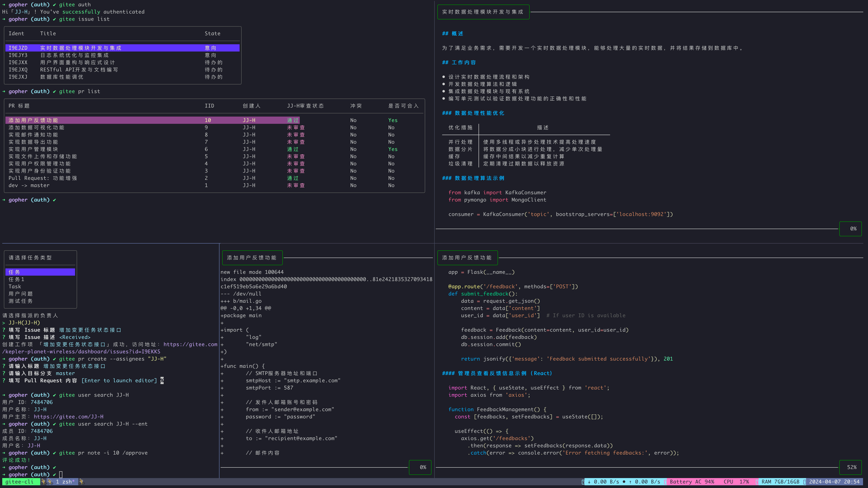The width and height of the screenshot is (868, 488).
Task: Choose the 测试任务 task type
Action: click(40, 301)
